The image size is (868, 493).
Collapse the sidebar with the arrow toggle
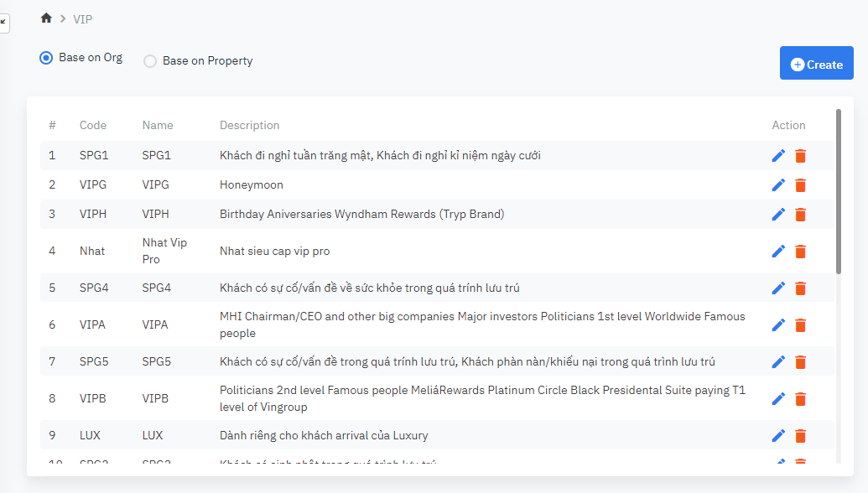(x=3, y=22)
